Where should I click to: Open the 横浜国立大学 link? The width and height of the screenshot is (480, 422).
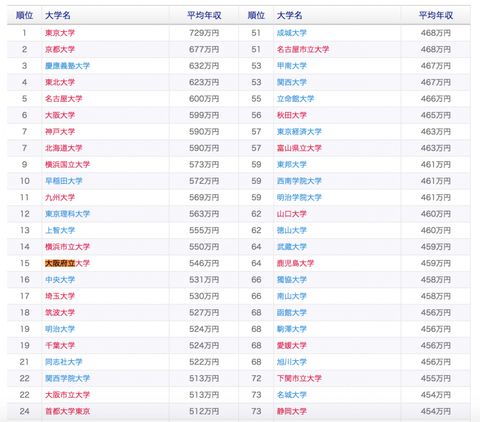pyautogui.click(x=68, y=165)
